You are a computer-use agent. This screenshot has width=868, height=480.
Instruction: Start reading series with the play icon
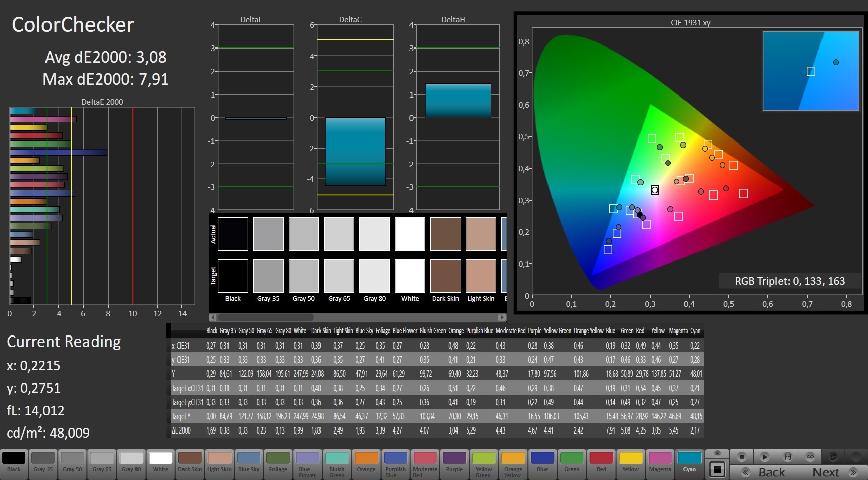tap(764, 457)
